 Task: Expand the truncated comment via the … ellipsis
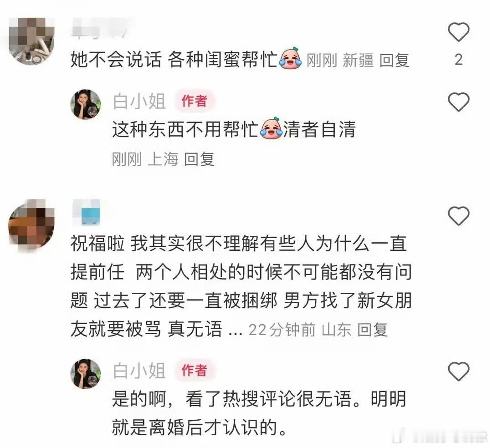(236, 331)
